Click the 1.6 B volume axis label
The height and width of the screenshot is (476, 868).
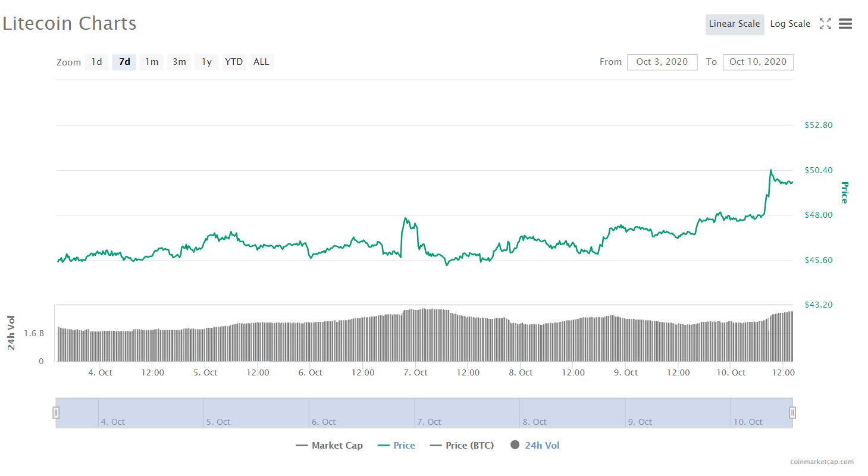pyautogui.click(x=34, y=333)
